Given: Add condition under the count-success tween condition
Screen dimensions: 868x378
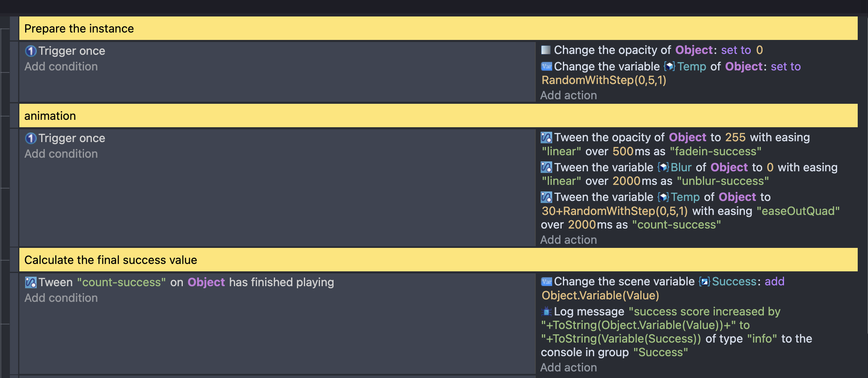Looking at the screenshot, I should tap(61, 298).
